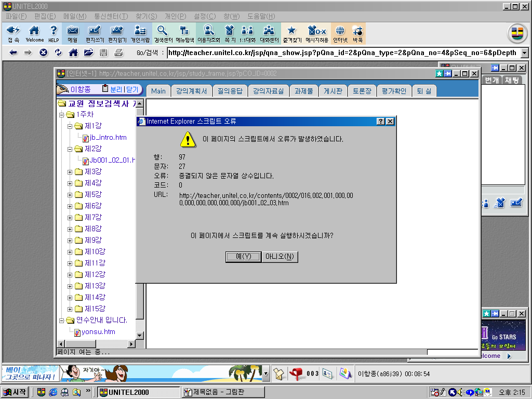Stop loading with the X circle icon
The width and height of the screenshot is (532, 399).
(x=43, y=52)
